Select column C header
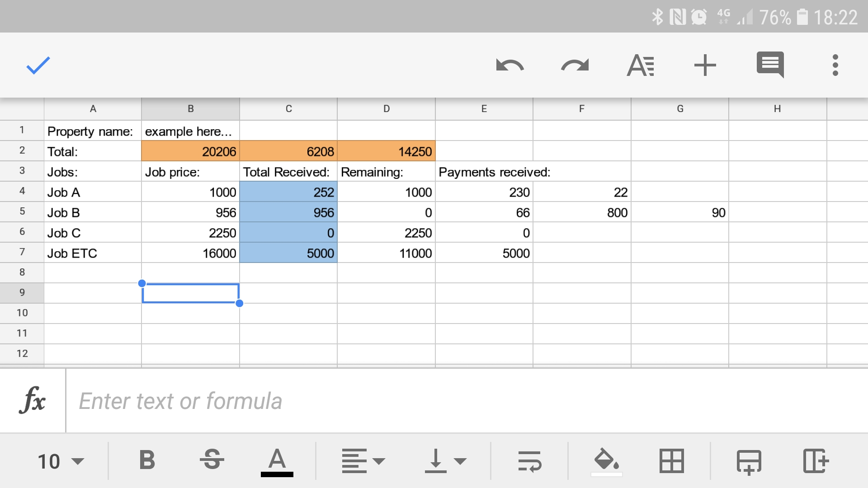Screen dimensions: 868x488 [288, 109]
